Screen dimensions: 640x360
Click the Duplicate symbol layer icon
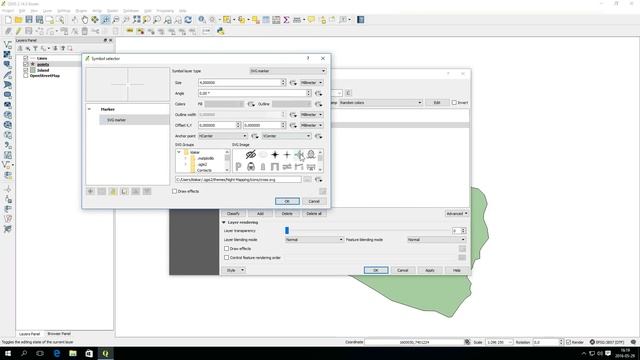124,191
